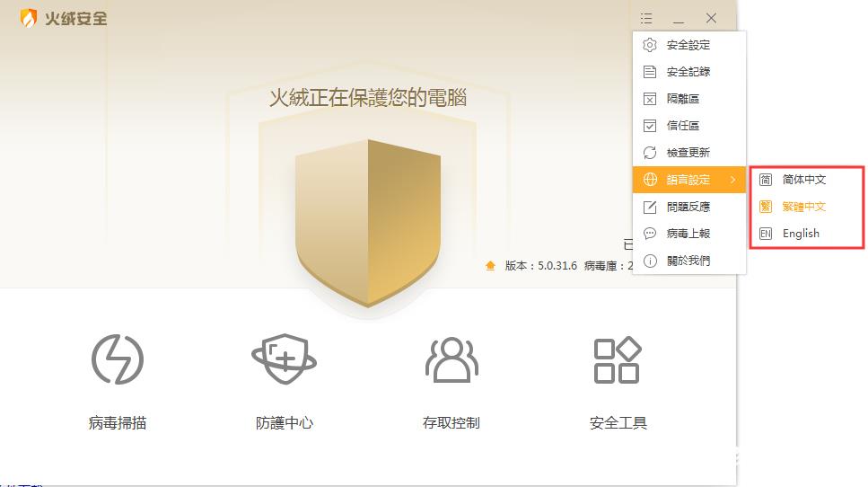This screenshot has width=868, height=487.
Task: Open 安全設定 from the menu
Action: [689, 45]
